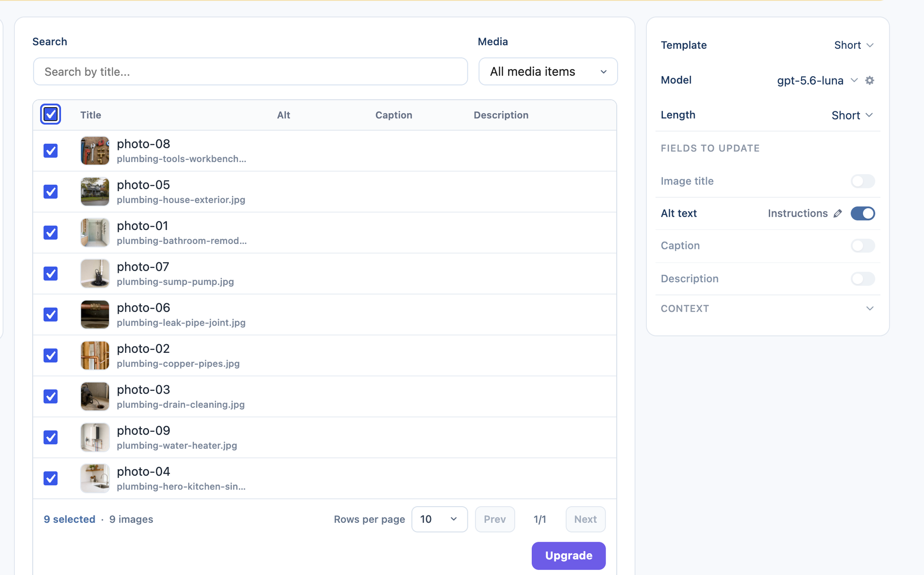Open the All media items dropdown
The height and width of the screenshot is (575, 924).
pos(548,72)
